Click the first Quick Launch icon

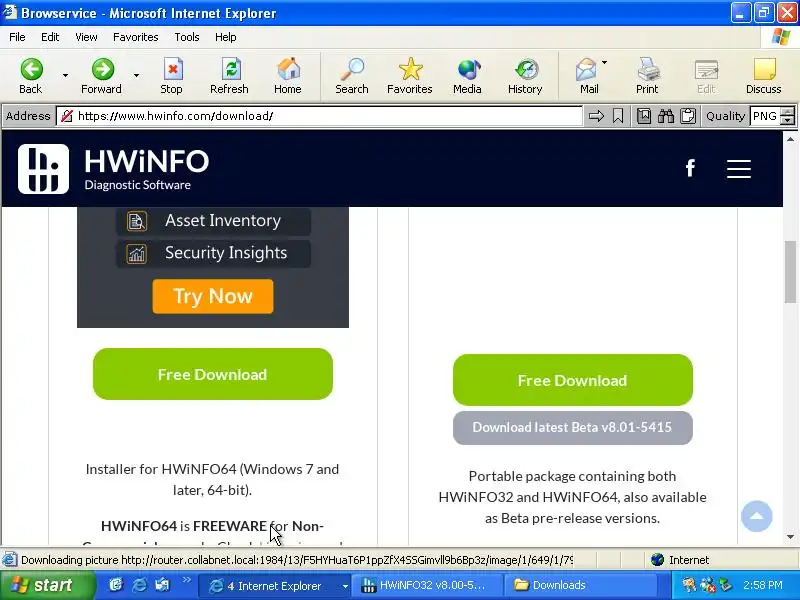coord(116,585)
